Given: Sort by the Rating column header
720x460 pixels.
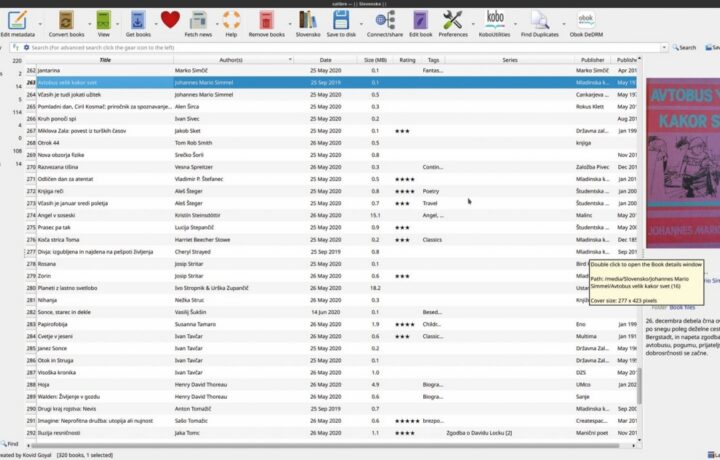Looking at the screenshot, I should point(407,60).
